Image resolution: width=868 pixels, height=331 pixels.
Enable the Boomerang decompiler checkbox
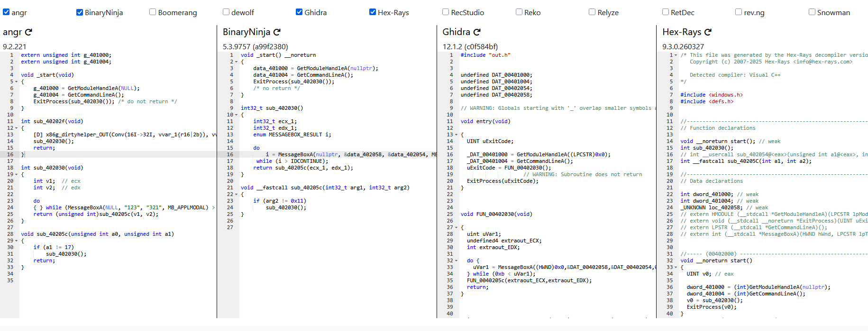pos(153,12)
